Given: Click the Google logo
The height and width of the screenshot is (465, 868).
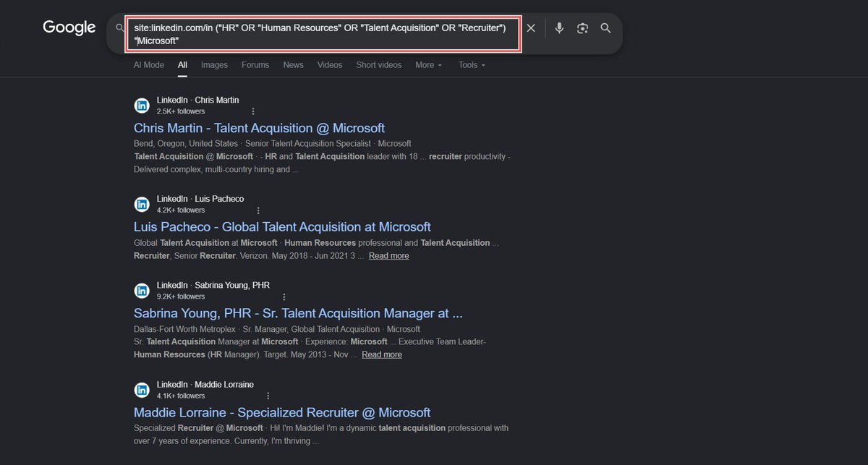Looking at the screenshot, I should pos(69,27).
